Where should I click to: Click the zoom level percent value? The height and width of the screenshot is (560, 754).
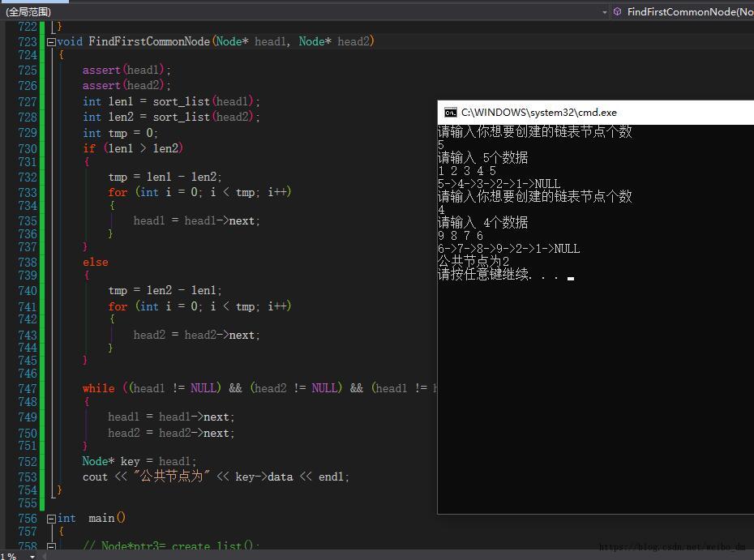8,556
